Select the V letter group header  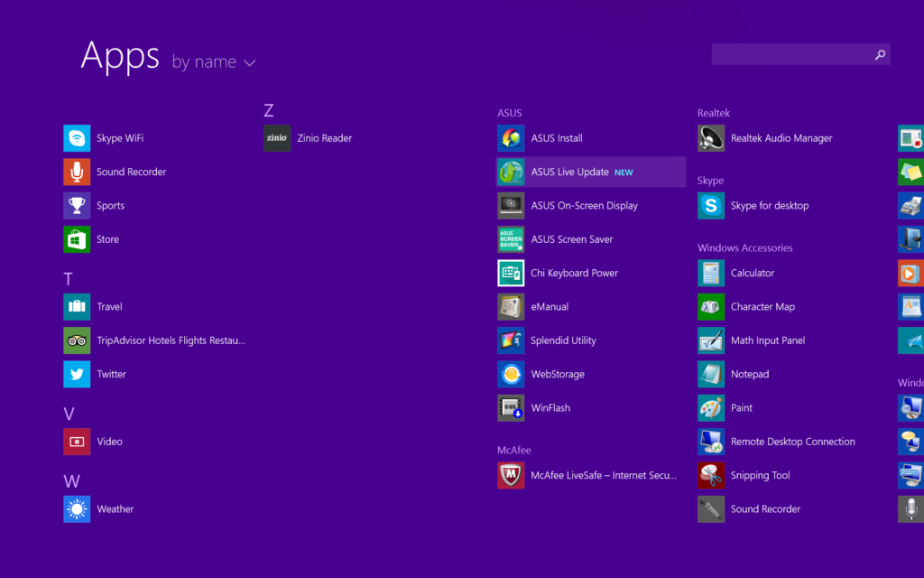(69, 414)
